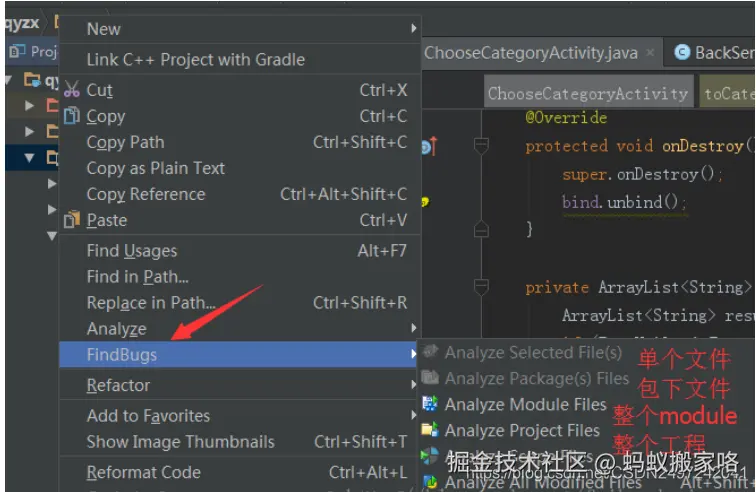Switch to ChooseCategoryActivity.java tab
Screen dimensions: 756x492
532,53
